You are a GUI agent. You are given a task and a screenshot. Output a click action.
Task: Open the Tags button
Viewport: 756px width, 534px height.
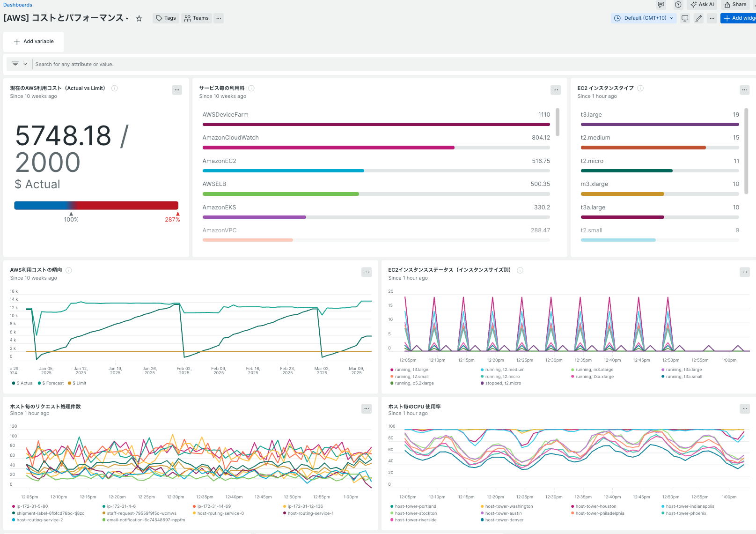point(166,18)
